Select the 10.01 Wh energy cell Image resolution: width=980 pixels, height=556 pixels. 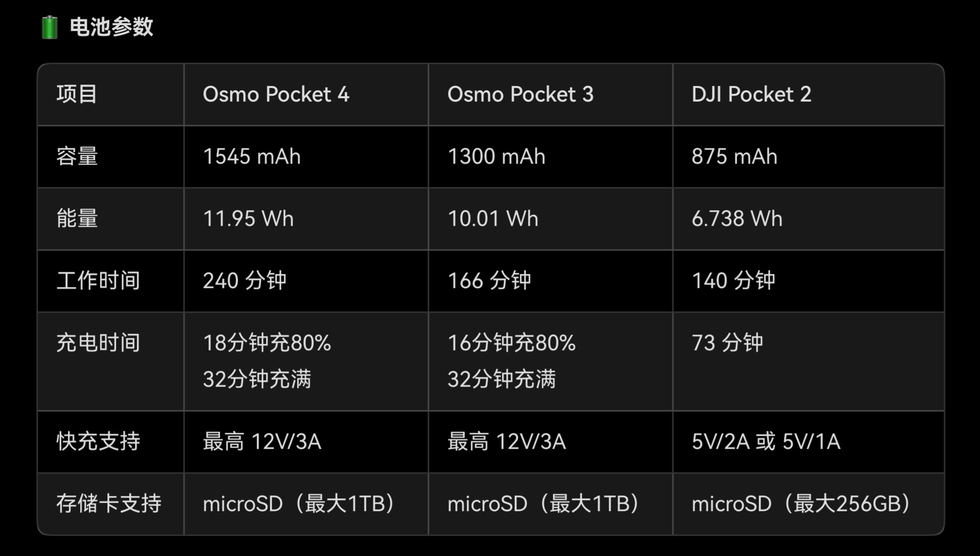point(493,219)
